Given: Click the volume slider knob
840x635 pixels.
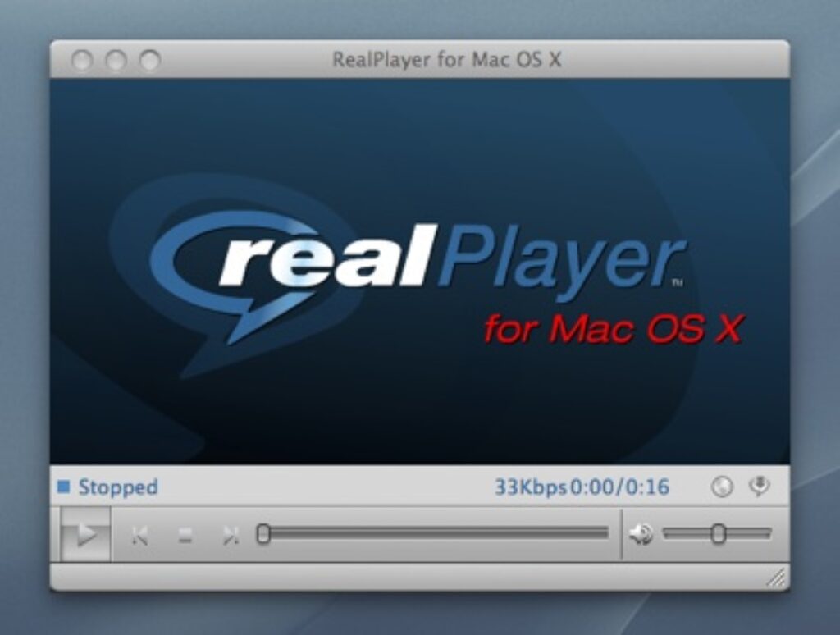Looking at the screenshot, I should pyautogui.click(x=719, y=534).
